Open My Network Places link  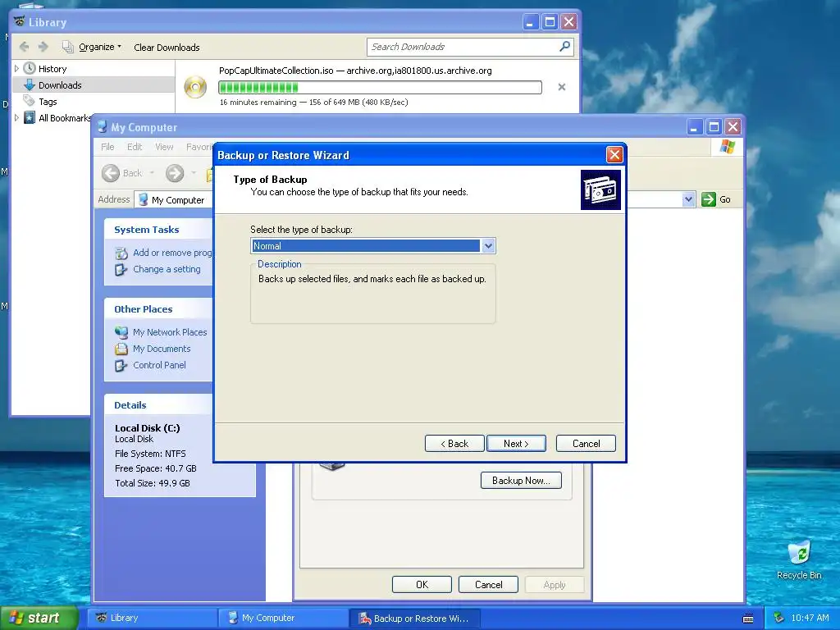170,332
